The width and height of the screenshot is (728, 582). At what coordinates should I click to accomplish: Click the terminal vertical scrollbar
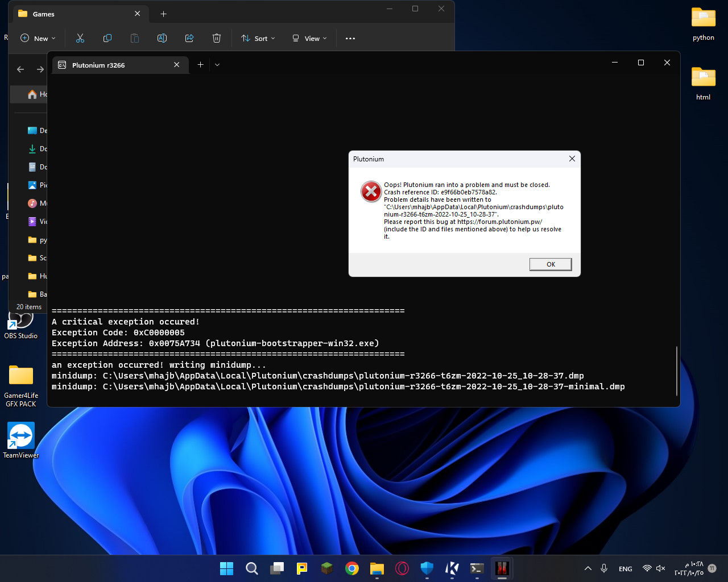coord(677,371)
